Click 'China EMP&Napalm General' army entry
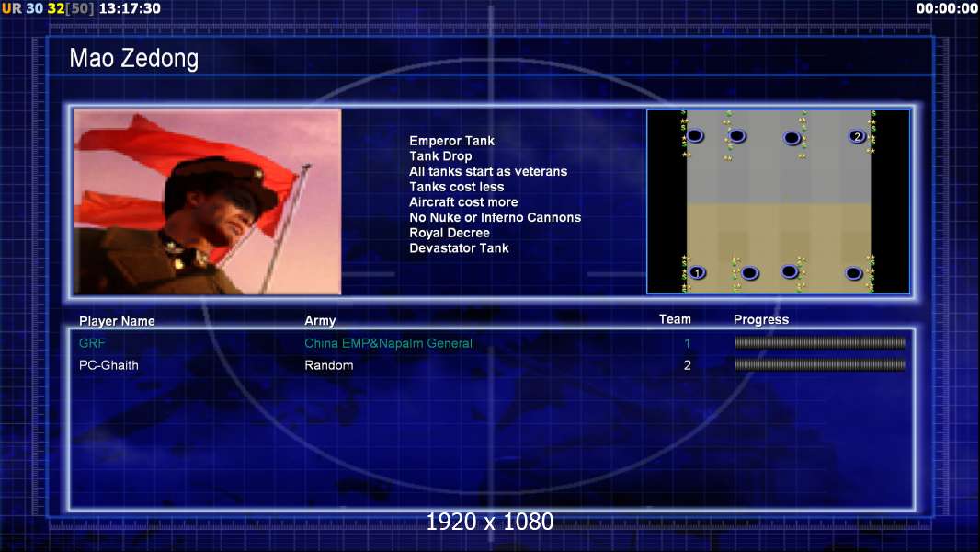The image size is (980, 552). point(388,343)
